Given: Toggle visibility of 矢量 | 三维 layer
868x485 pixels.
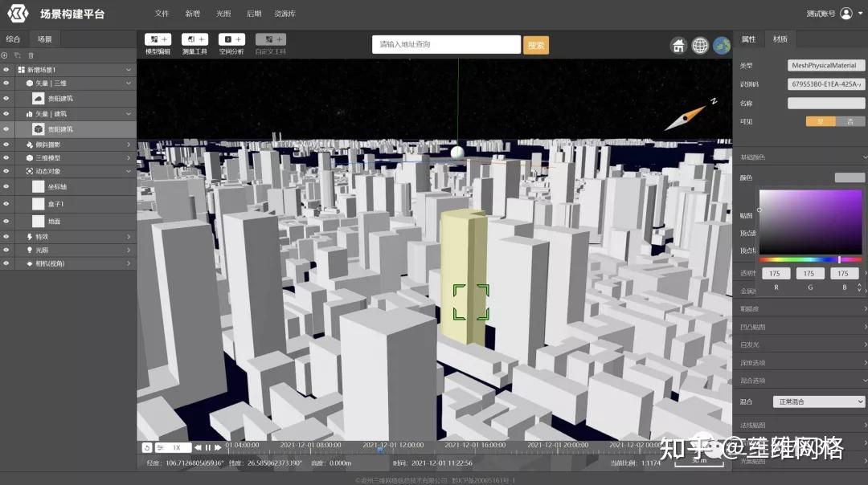Looking at the screenshot, I should (x=6, y=83).
